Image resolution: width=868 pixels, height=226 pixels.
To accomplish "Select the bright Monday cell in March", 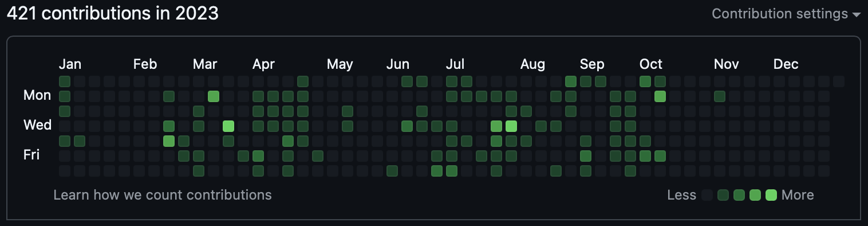I will tap(214, 96).
